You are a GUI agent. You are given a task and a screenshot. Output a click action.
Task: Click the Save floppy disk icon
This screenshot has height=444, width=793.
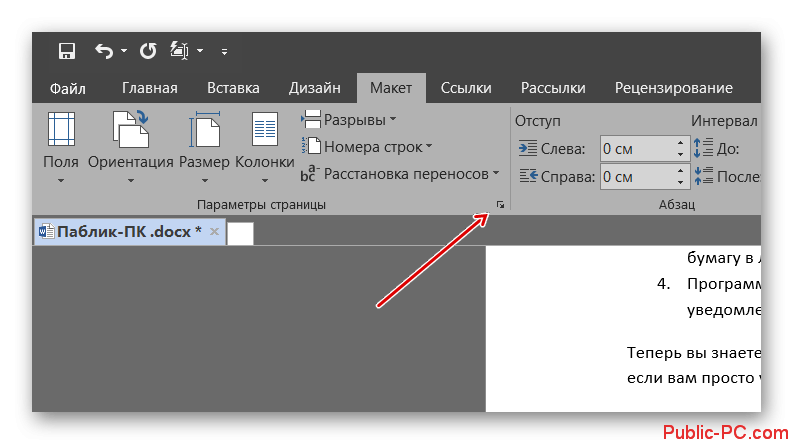67,51
